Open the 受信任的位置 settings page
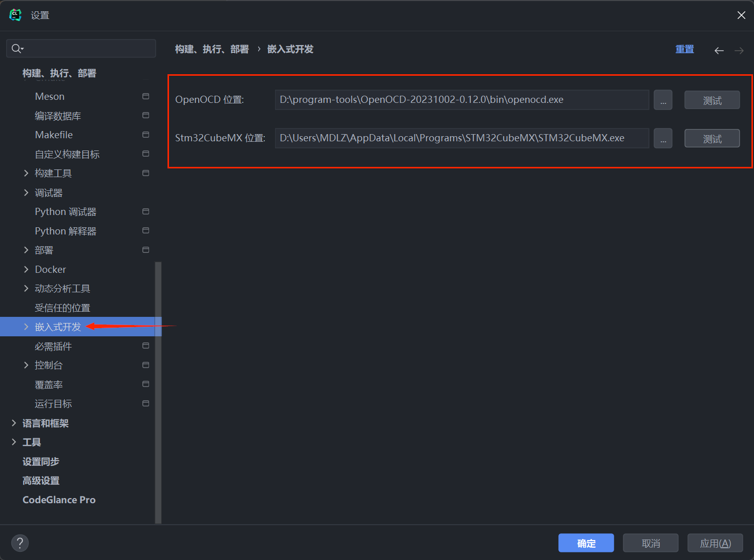Image resolution: width=754 pixels, height=560 pixels. (x=62, y=308)
